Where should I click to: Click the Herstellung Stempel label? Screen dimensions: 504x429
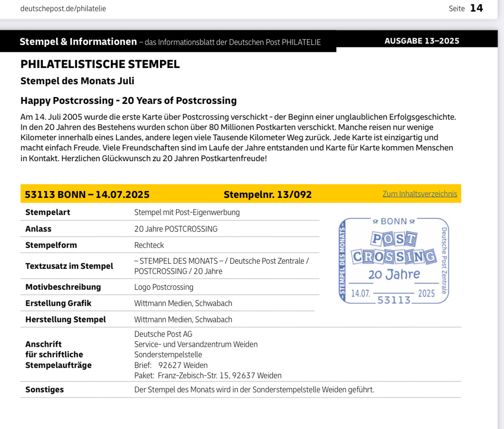pyautogui.click(x=65, y=320)
